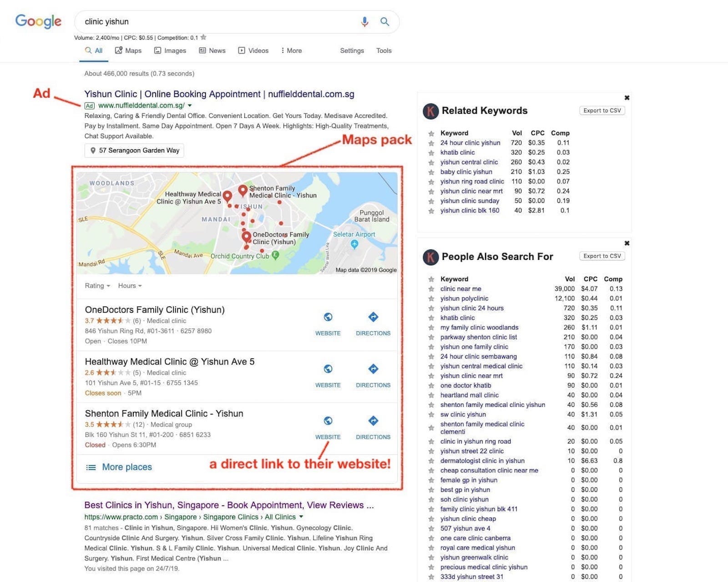The image size is (728, 582).
Task: Open the Rating filter dropdown
Action: pyautogui.click(x=97, y=286)
